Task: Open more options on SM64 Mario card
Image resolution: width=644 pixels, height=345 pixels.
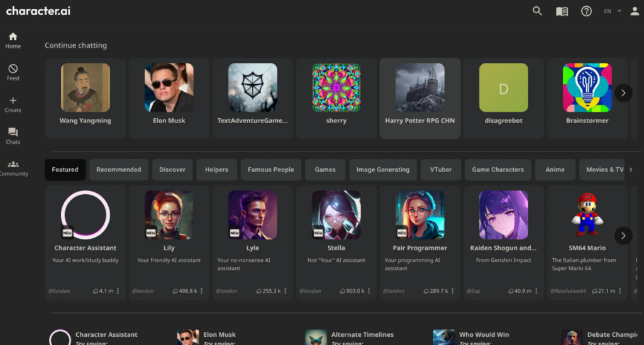Action: coord(620,291)
